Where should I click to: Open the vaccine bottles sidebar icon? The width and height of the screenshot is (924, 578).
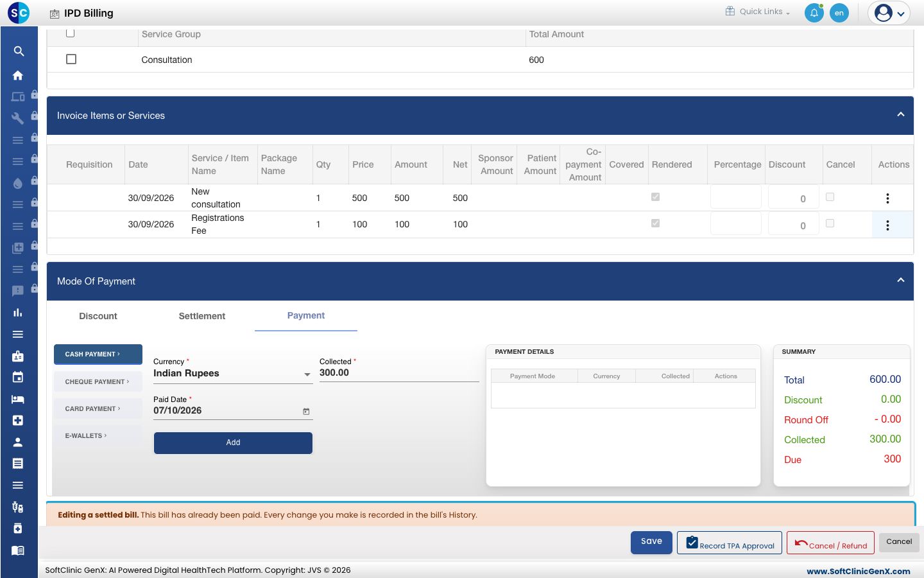(x=18, y=507)
